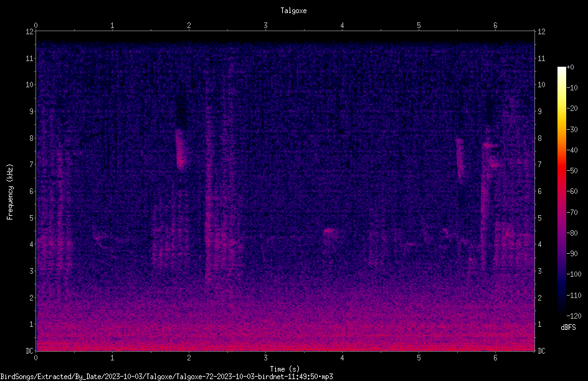Image resolution: width=588 pixels, height=381 pixels.
Task: Click the bird call near 5.5 s at 7–8 kHz
Action: click(460, 158)
